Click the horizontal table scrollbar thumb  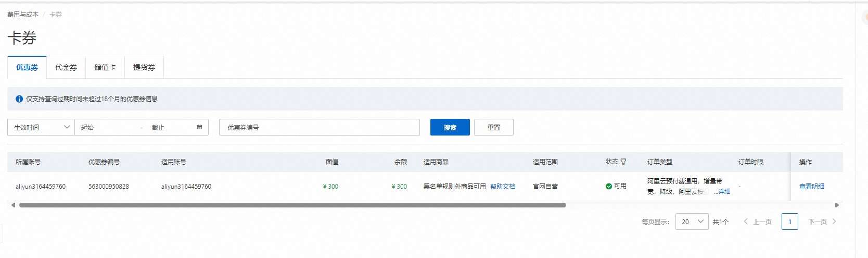[292, 205]
